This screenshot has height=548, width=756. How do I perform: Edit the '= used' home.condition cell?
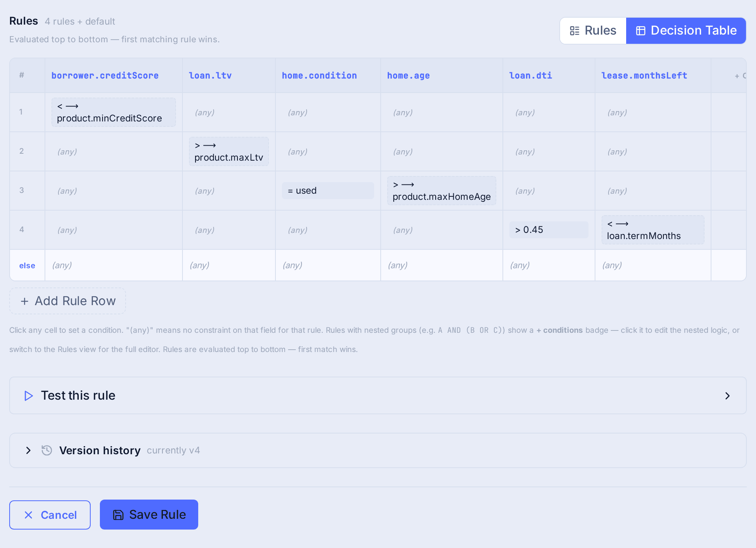[328, 191]
